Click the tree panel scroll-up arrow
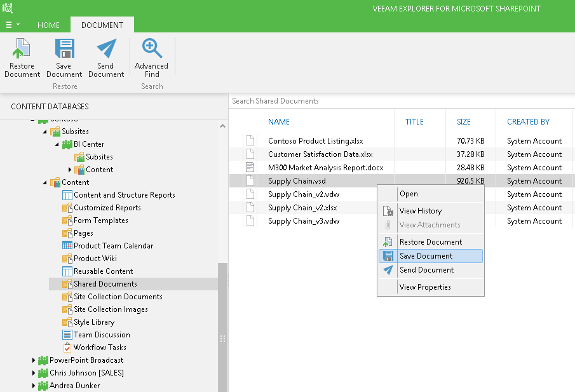The image size is (575, 392). tap(222, 126)
